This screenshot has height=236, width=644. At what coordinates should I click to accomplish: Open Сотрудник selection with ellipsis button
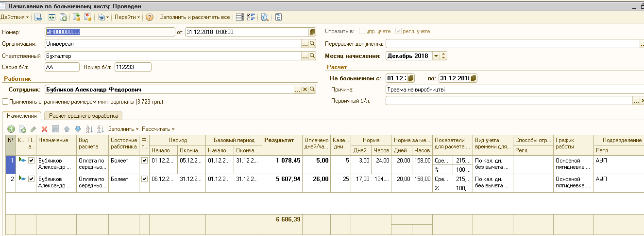[298, 90]
